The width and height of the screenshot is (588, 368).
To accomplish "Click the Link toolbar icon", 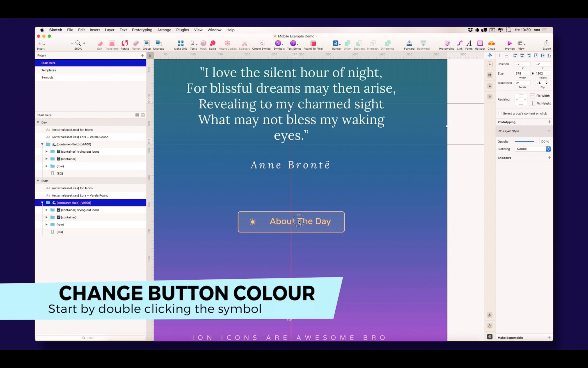I will click(460, 43).
